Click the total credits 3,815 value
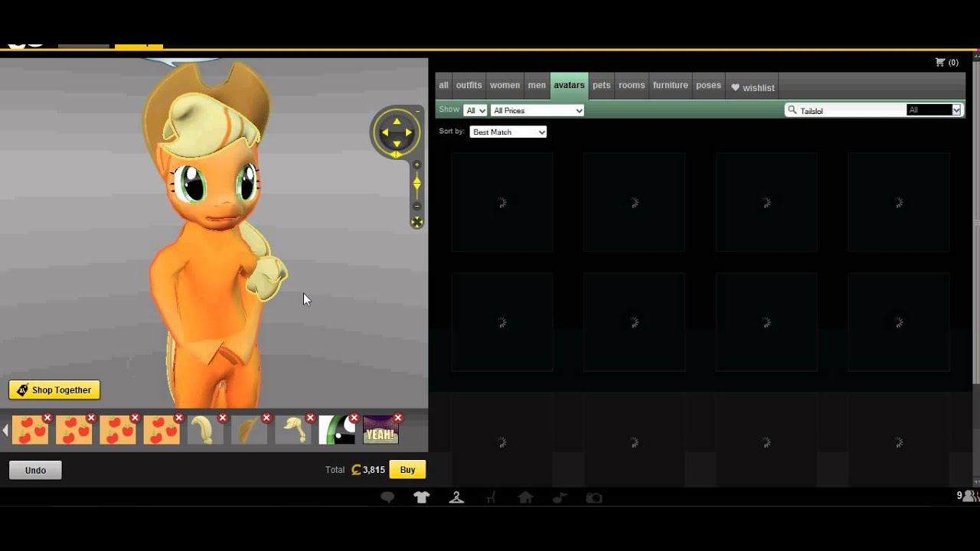This screenshot has width=980, height=551. [x=374, y=470]
